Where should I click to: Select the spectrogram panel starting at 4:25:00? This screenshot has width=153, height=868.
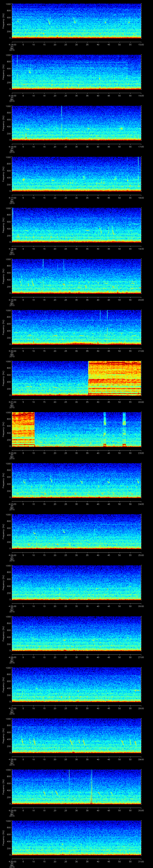(x=77, y=583)
